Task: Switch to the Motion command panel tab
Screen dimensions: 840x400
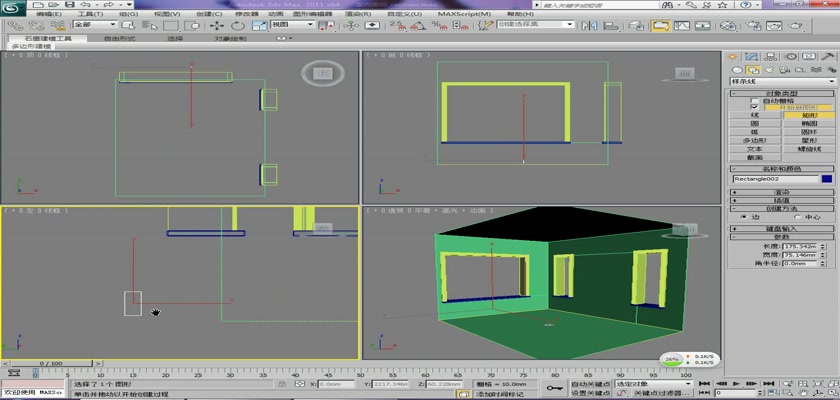Action: point(791,57)
